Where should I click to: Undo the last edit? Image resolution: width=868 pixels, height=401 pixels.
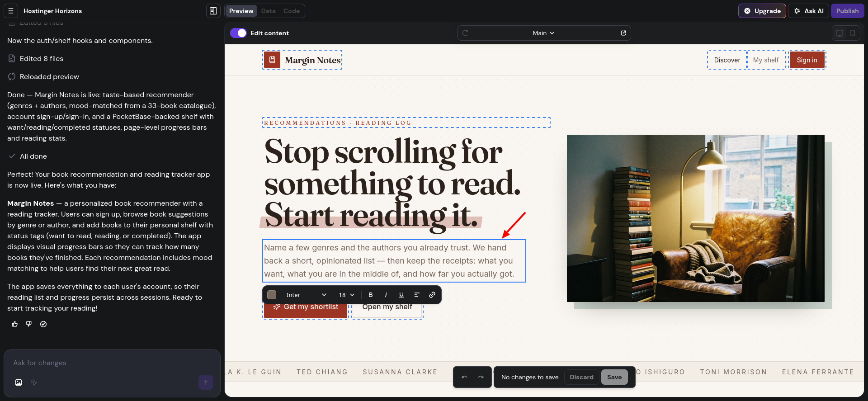coord(464,377)
